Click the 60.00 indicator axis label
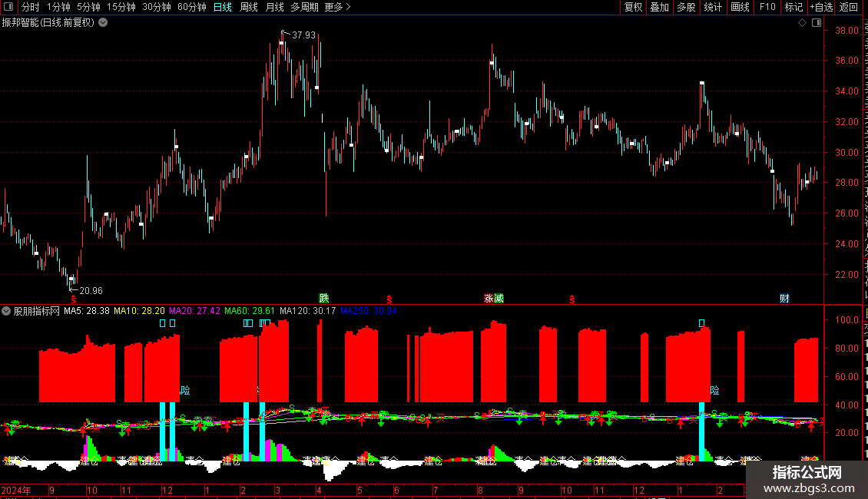The image size is (868, 499). 847,377
